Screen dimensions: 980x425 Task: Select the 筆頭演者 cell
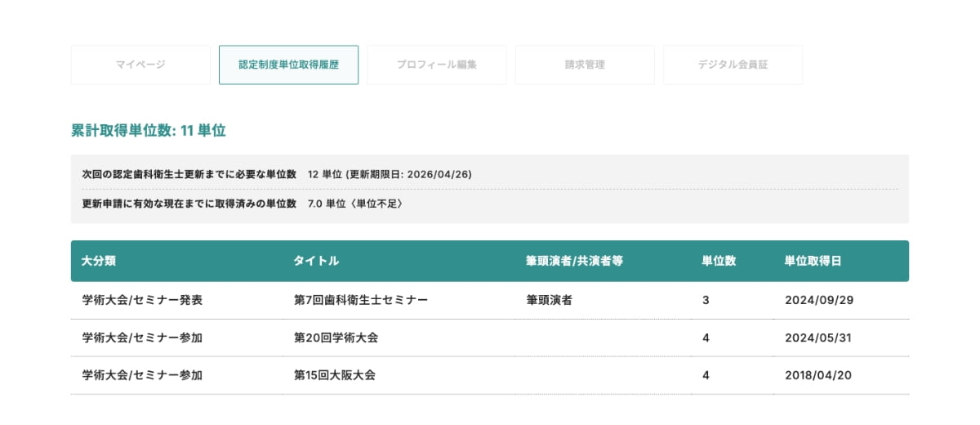(549, 300)
